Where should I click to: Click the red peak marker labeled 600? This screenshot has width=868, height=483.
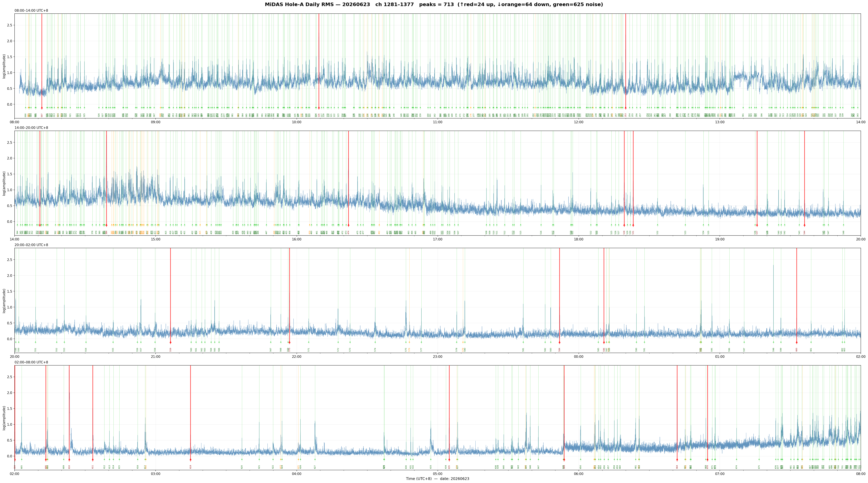point(797,342)
